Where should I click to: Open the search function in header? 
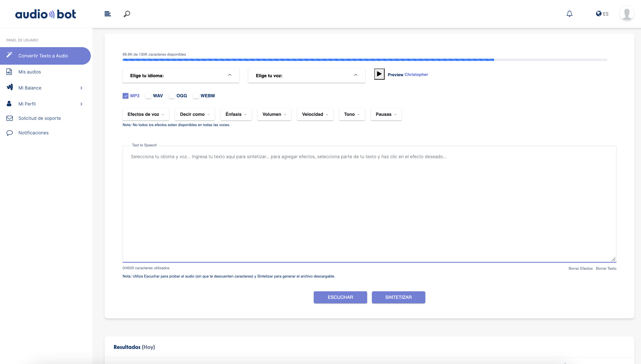click(x=126, y=14)
